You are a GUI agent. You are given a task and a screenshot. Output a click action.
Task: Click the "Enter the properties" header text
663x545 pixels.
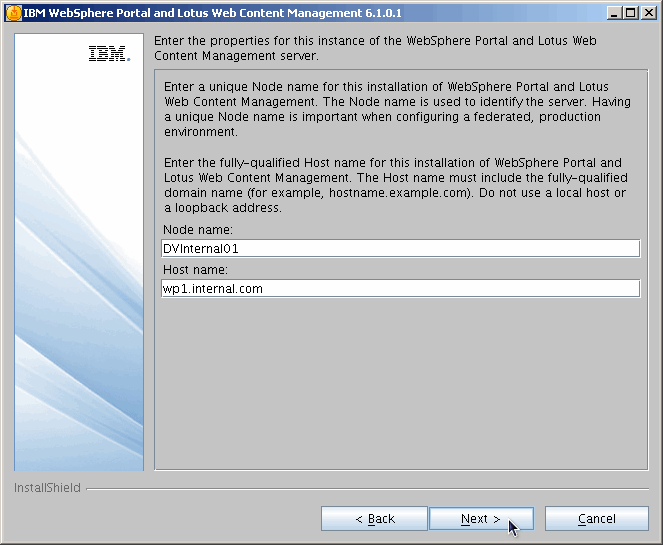tap(375, 48)
